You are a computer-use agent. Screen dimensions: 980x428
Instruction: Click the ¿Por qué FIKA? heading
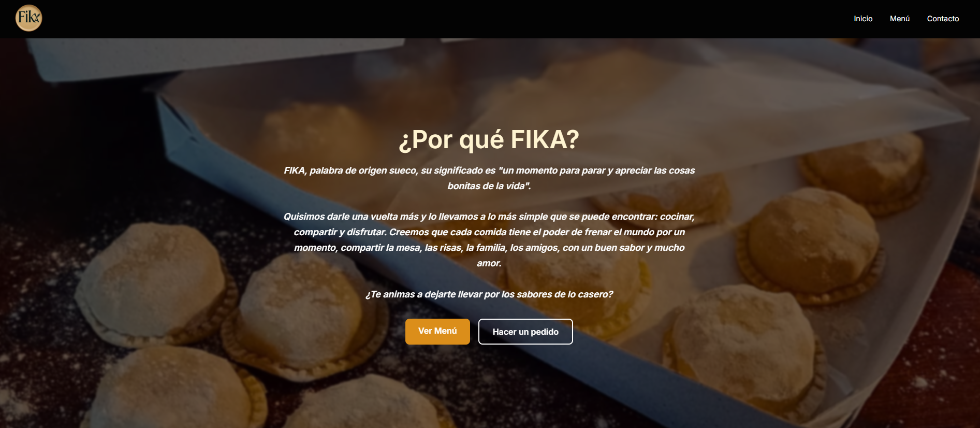(x=489, y=139)
